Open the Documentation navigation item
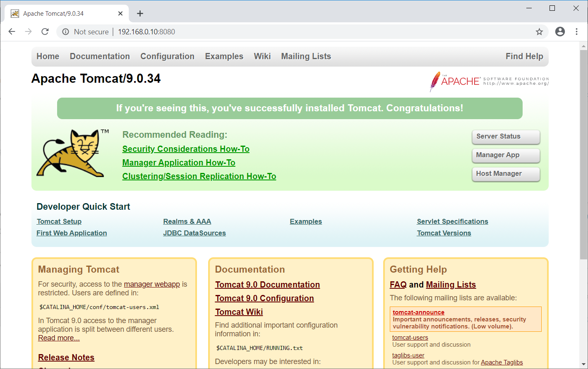Viewport: 588px width, 369px height. coord(100,56)
